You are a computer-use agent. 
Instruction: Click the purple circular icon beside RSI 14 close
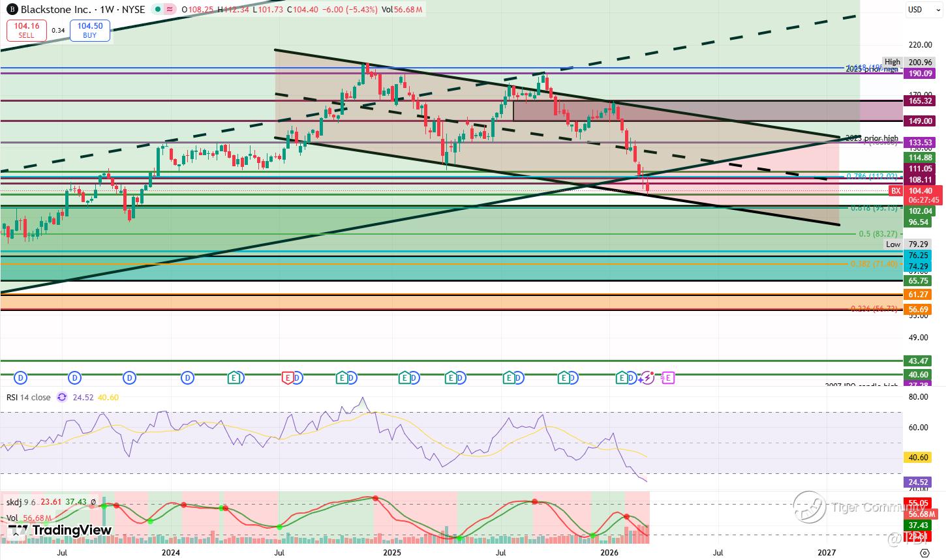coord(62,397)
